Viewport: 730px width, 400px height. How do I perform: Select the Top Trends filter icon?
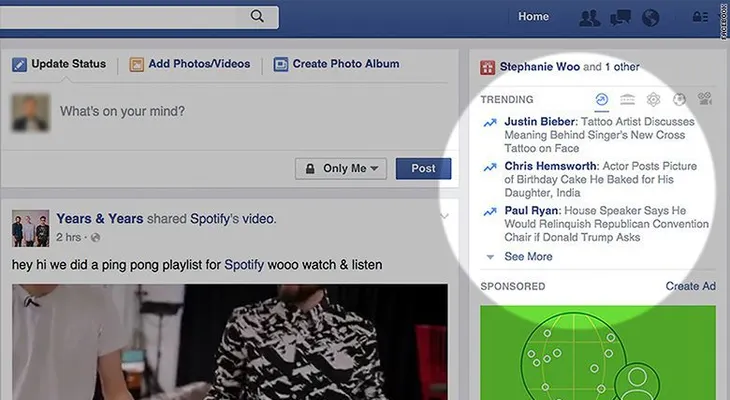pos(602,99)
